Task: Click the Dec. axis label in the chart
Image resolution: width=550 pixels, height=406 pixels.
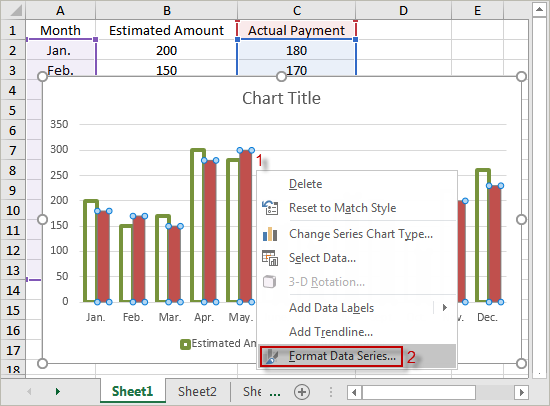Action: pos(487,317)
